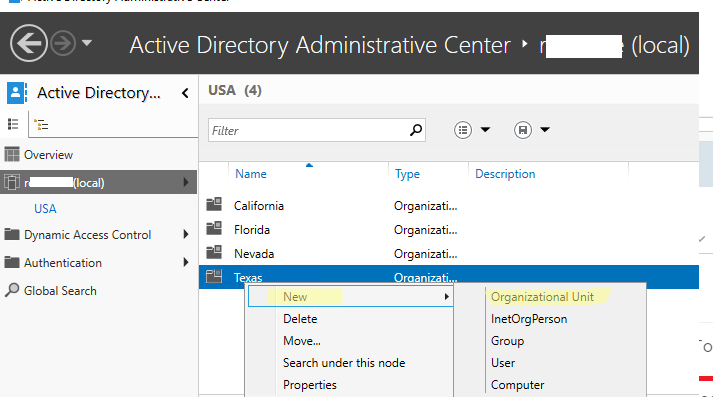Screen dimensions: 713x397
Task: Select the (local) domain node
Action: click(99, 182)
